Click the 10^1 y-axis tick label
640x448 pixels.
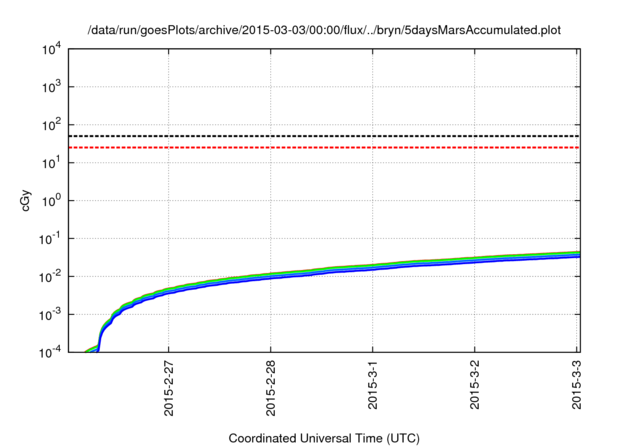[51, 164]
